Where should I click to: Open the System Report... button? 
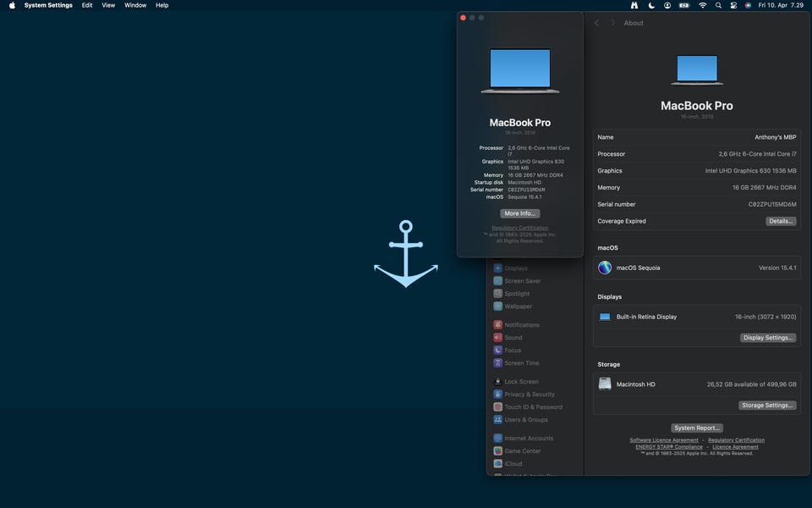[x=697, y=428]
